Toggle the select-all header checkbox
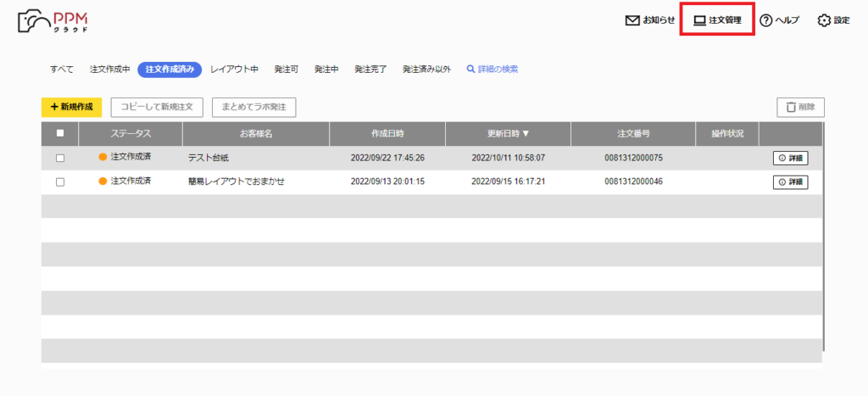The image size is (868, 396). (x=60, y=133)
